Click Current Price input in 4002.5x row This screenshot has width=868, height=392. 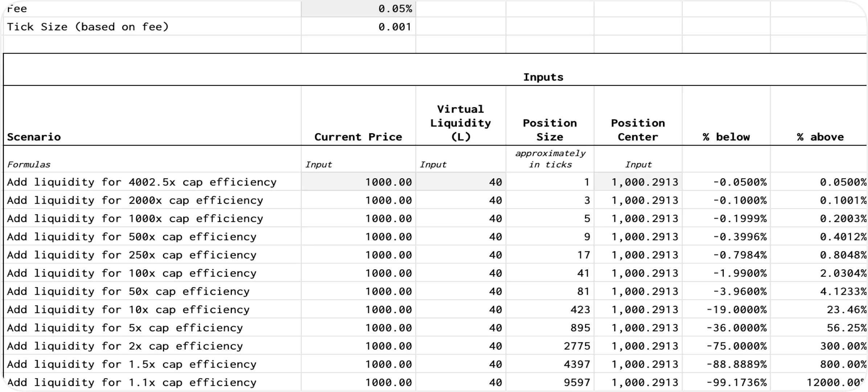coord(359,181)
